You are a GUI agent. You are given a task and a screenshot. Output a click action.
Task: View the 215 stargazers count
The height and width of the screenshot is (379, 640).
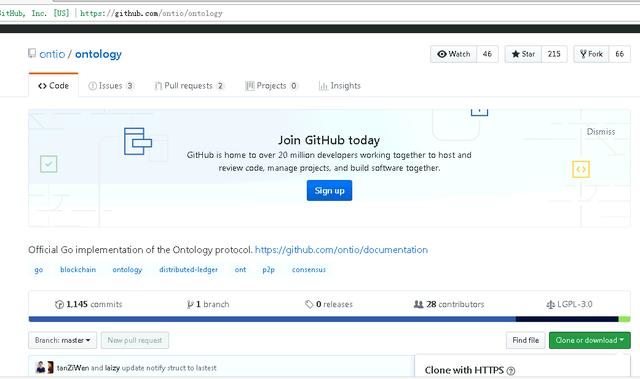tap(554, 54)
